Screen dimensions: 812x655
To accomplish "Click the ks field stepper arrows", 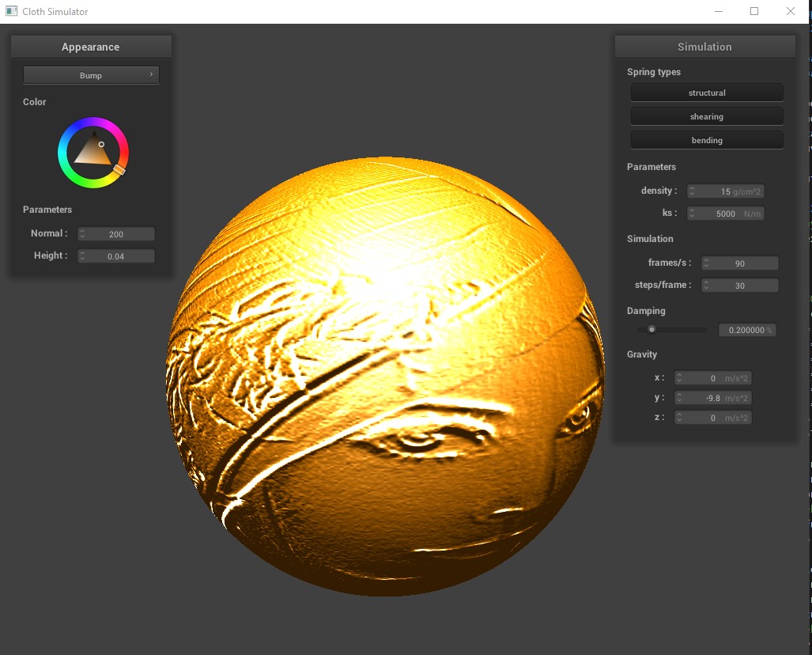I will coord(692,214).
